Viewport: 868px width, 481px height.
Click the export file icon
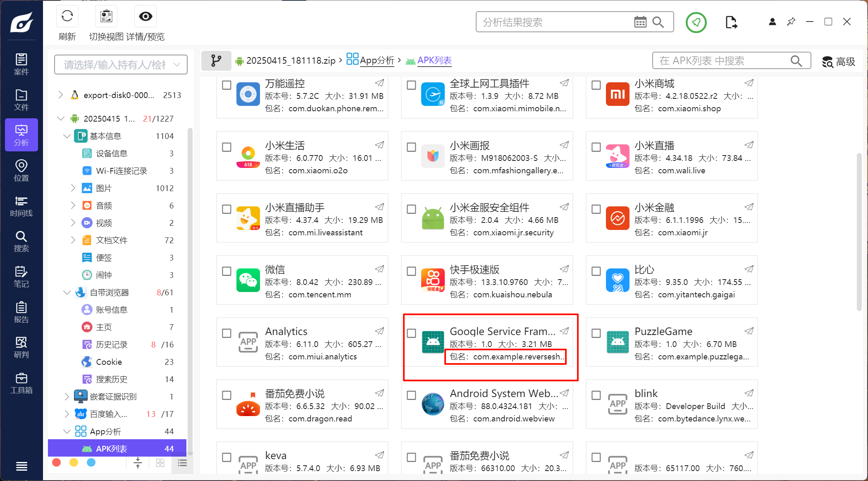(731, 22)
